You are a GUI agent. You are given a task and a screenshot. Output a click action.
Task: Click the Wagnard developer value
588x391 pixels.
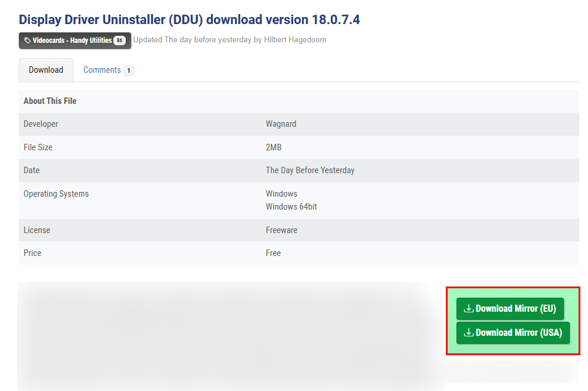(281, 124)
